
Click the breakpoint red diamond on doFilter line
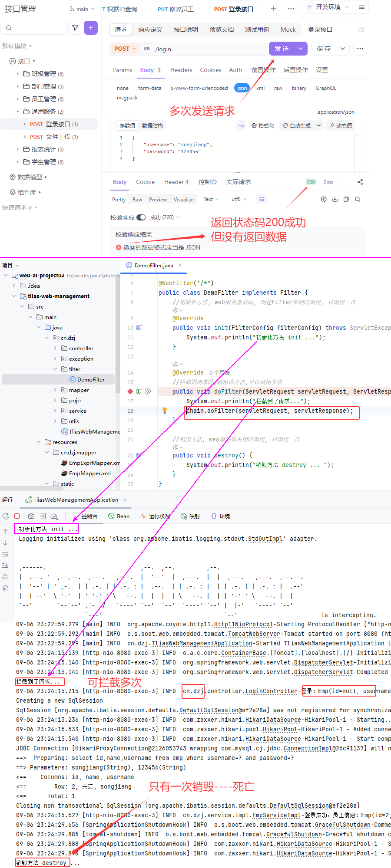(x=130, y=391)
